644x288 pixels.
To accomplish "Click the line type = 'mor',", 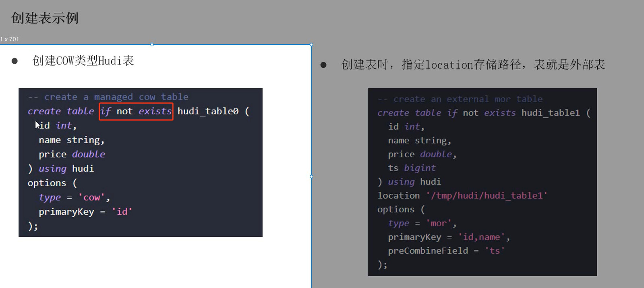I will click(422, 223).
